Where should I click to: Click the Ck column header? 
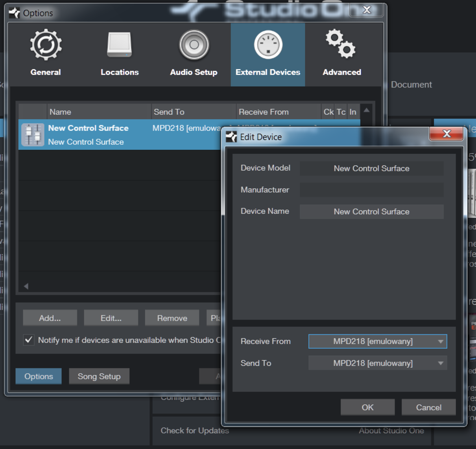click(x=328, y=112)
